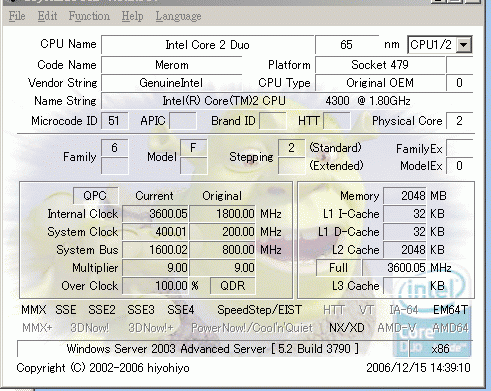Click the greyed-out 3DNow! label
The height and width of the screenshot is (391, 491).
(90, 328)
